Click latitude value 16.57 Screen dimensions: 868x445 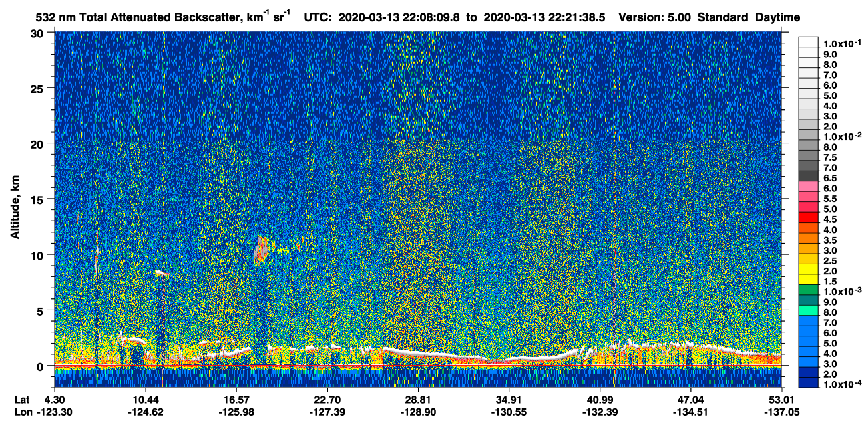point(236,400)
